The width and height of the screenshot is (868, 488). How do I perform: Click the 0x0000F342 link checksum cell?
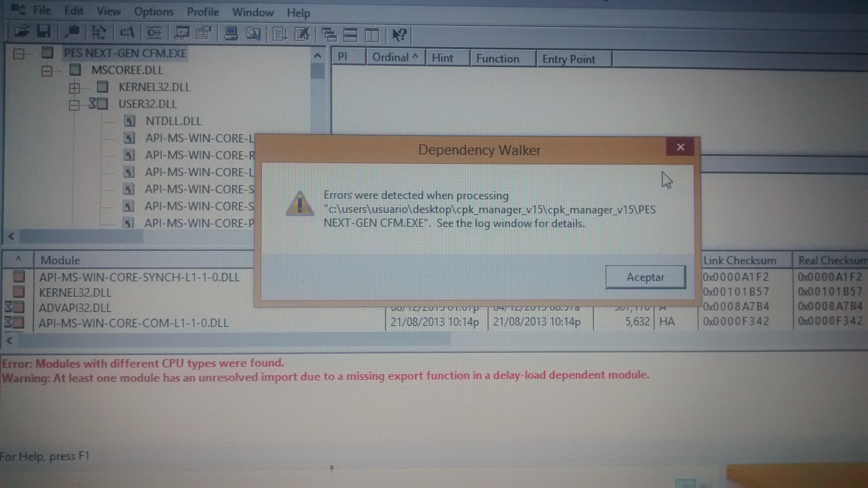[x=736, y=321]
